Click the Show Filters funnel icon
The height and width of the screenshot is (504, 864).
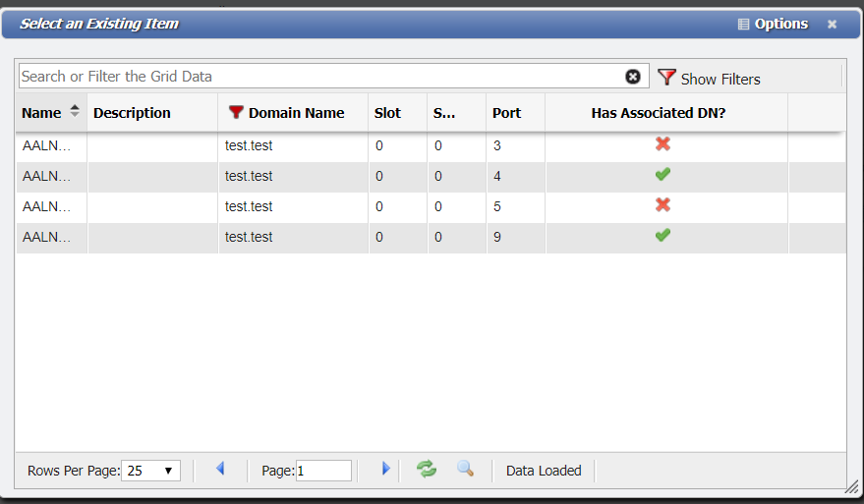tap(667, 78)
